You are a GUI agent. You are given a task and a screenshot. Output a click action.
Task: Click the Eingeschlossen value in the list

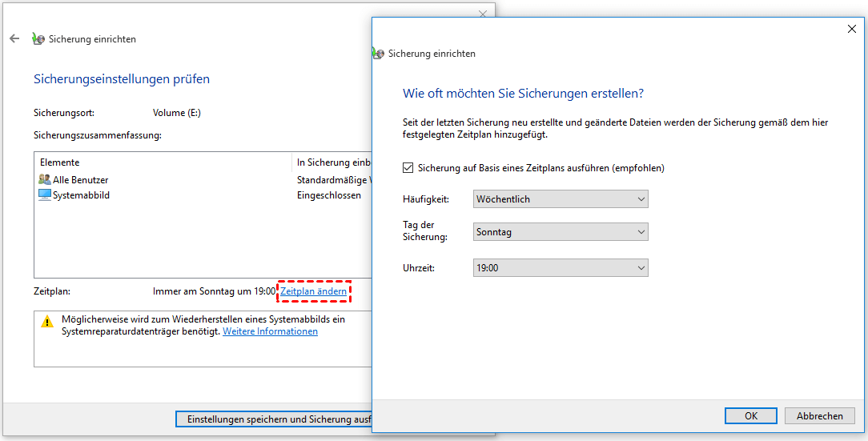click(329, 194)
